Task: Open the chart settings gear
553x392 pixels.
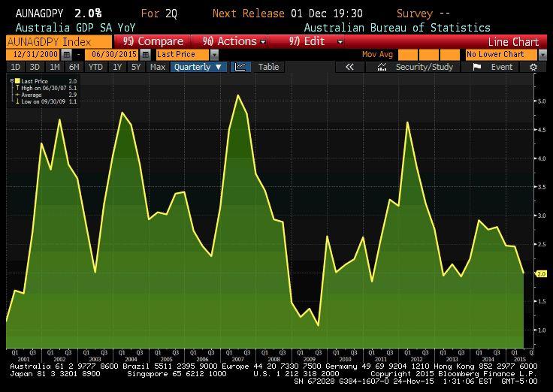Action: pos(533,67)
